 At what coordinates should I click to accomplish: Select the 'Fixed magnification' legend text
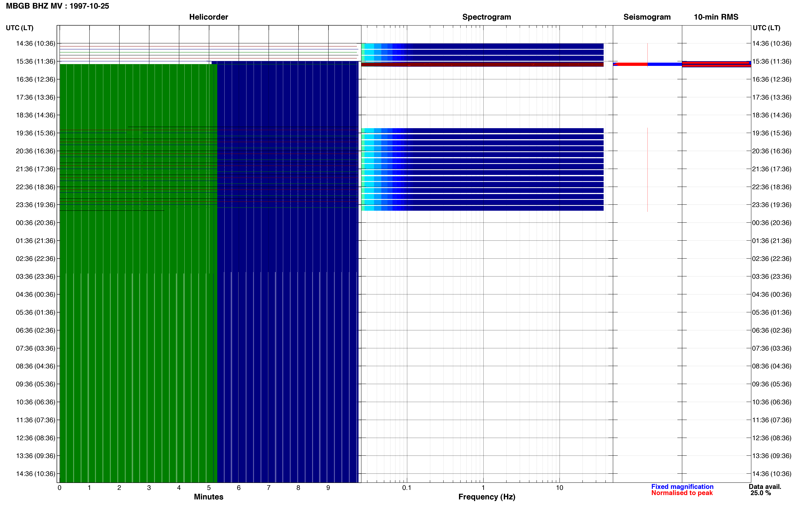point(682,486)
